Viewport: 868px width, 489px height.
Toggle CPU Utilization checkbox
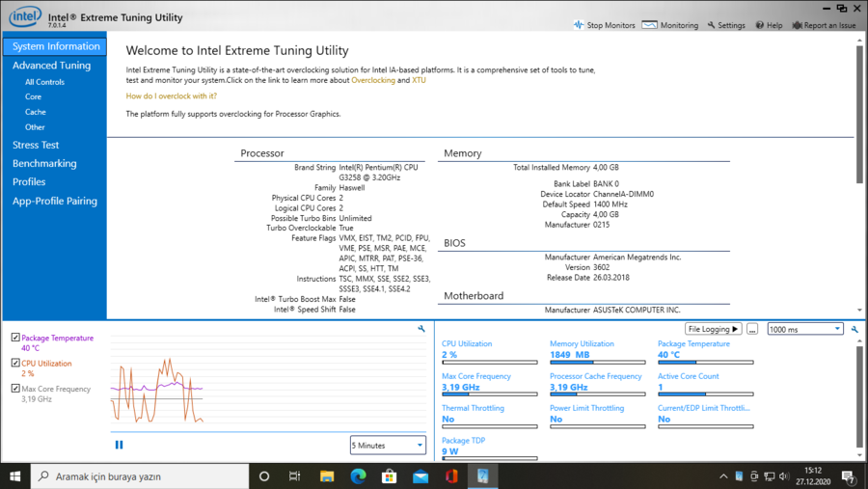coord(15,363)
